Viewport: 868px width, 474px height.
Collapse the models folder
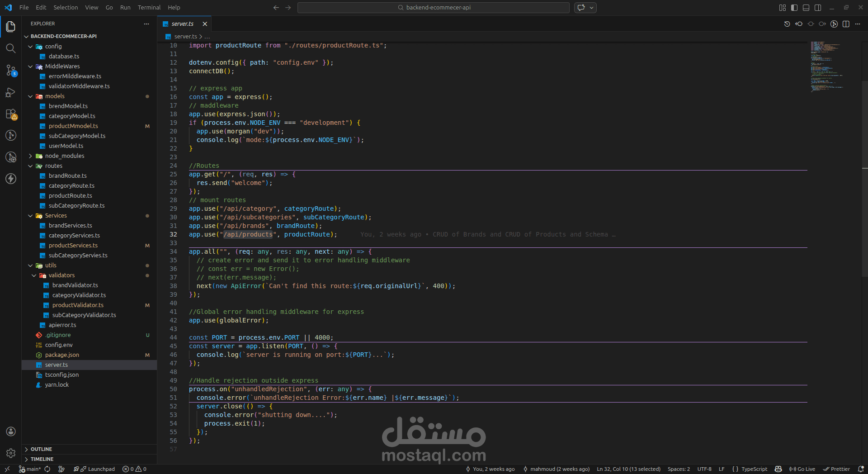(x=90, y=96)
